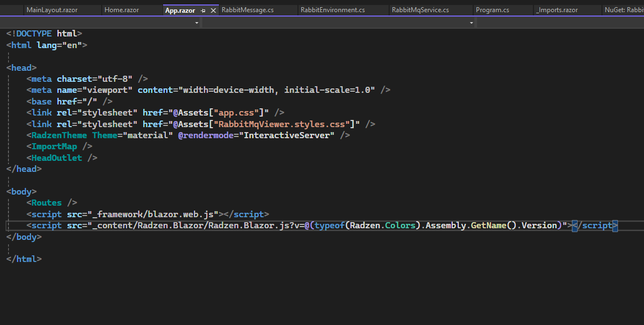Viewport: 644px width, 325px height.
Task: Open the RabbitMessage.cs tab
Action: click(x=248, y=10)
